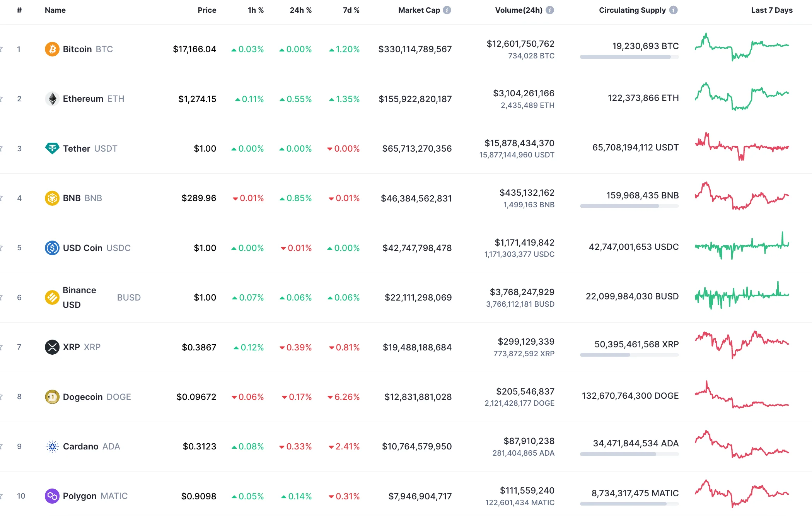Sort the table by 24h % column
Image resolution: width=812 pixels, height=516 pixels.
(x=301, y=10)
